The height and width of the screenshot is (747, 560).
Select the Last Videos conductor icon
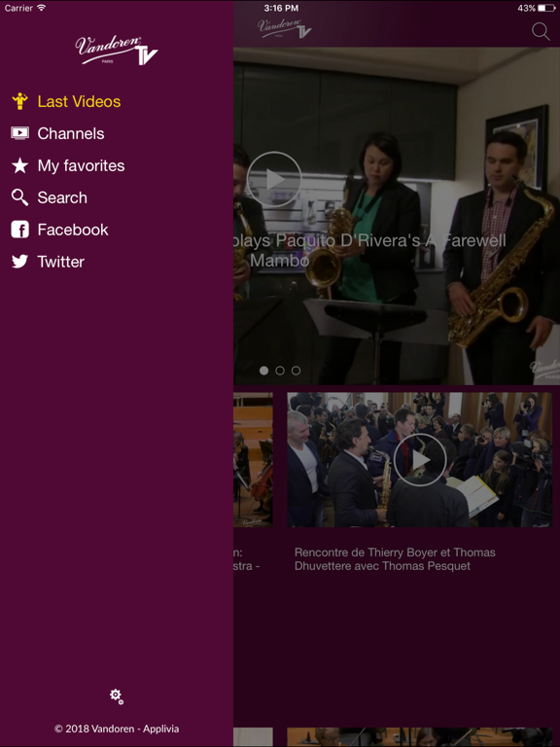(19, 101)
